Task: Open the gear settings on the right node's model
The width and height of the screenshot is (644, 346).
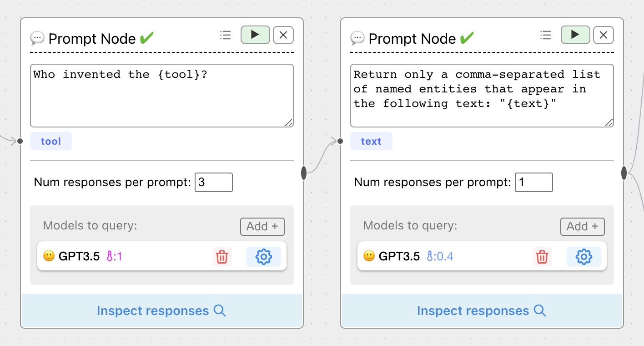Action: (x=584, y=257)
